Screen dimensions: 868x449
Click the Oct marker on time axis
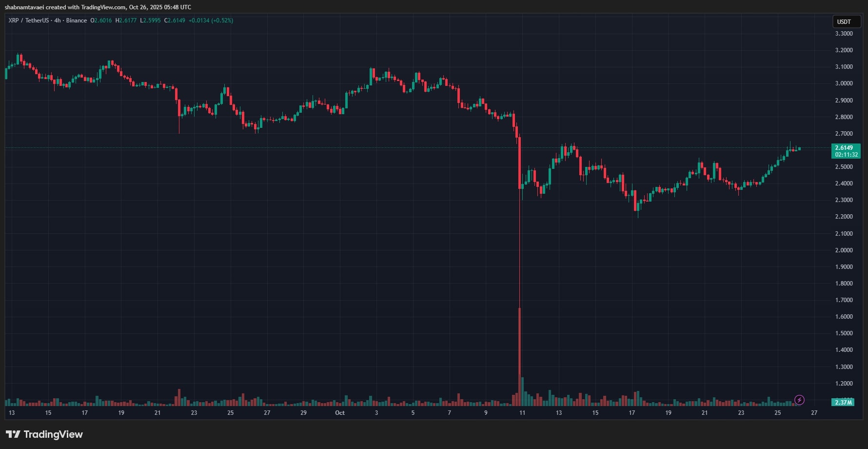(340, 413)
